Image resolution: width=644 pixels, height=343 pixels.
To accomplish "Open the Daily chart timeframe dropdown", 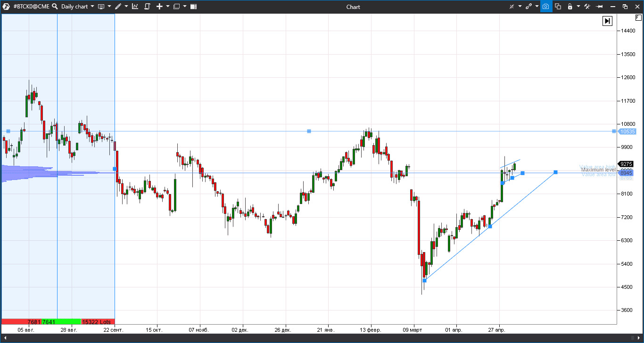I will pos(92,7).
